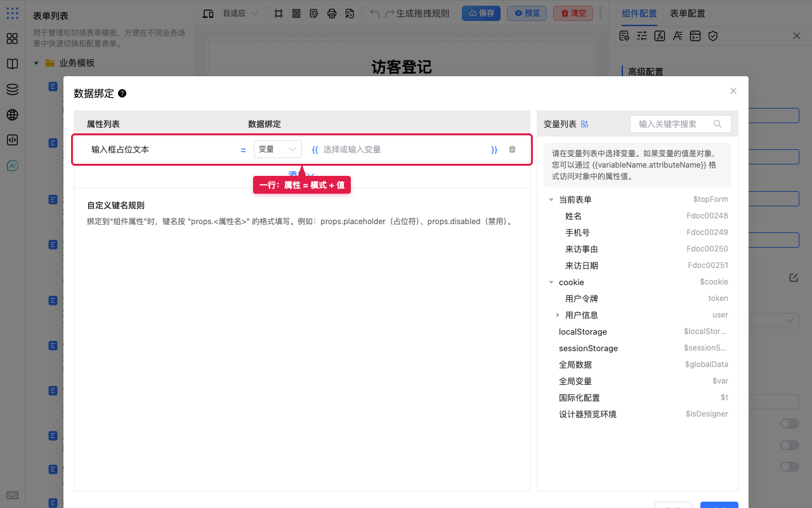
Task: Click 生成拖拽规则 in toolbar
Action: click(x=422, y=13)
